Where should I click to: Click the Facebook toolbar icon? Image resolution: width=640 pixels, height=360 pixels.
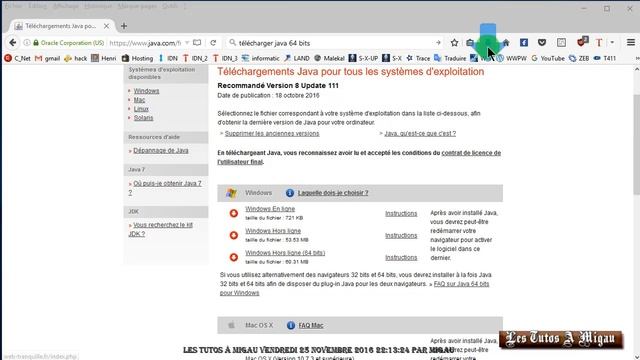click(x=524, y=42)
